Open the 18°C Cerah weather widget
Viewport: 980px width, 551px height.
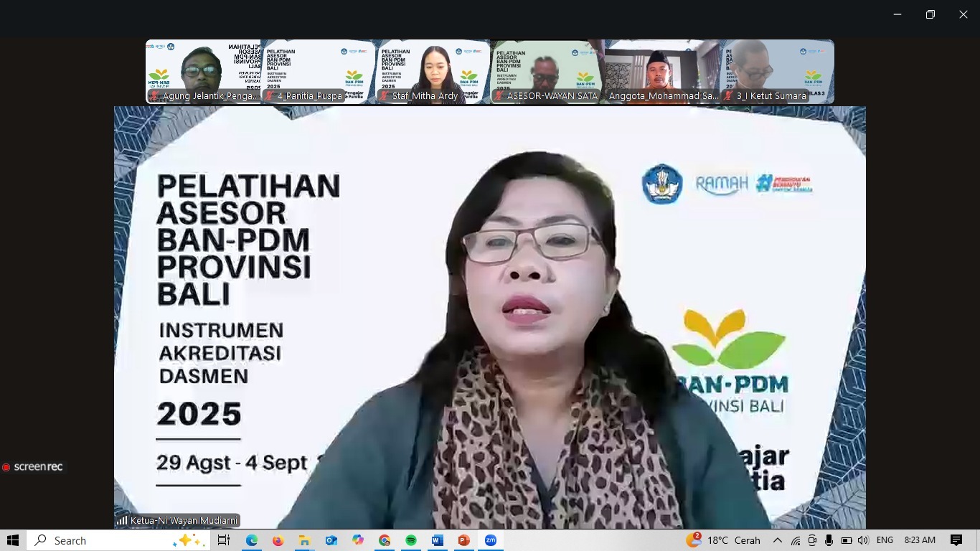723,540
